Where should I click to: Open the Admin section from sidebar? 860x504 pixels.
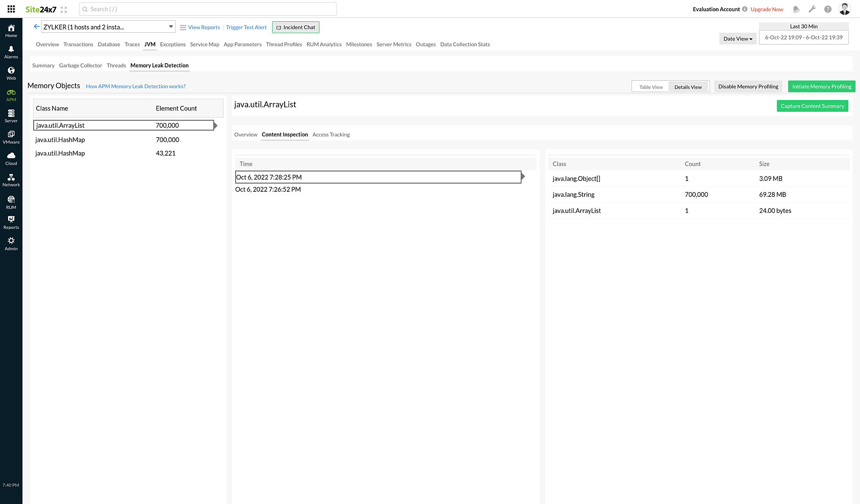(11, 243)
